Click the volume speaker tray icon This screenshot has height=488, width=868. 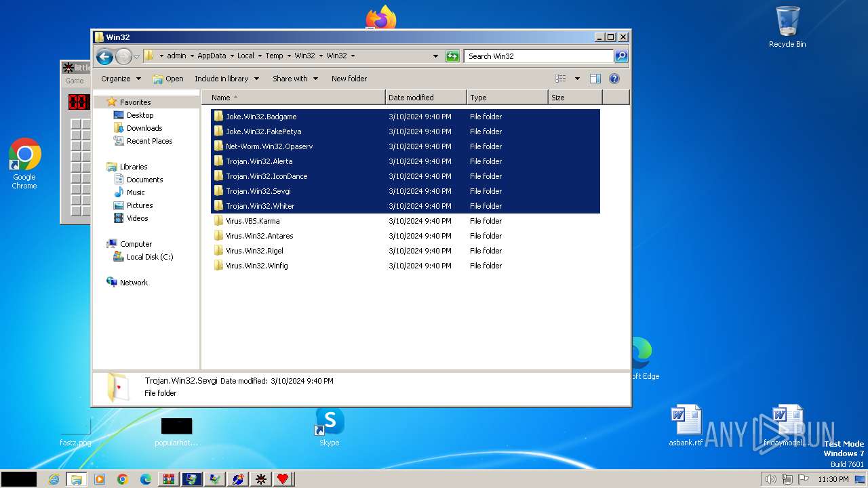tap(770, 479)
